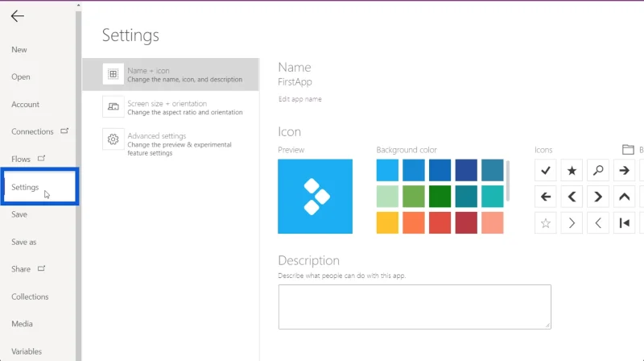Click the screen size devices icon
The height and width of the screenshot is (361, 644).
[113, 106]
